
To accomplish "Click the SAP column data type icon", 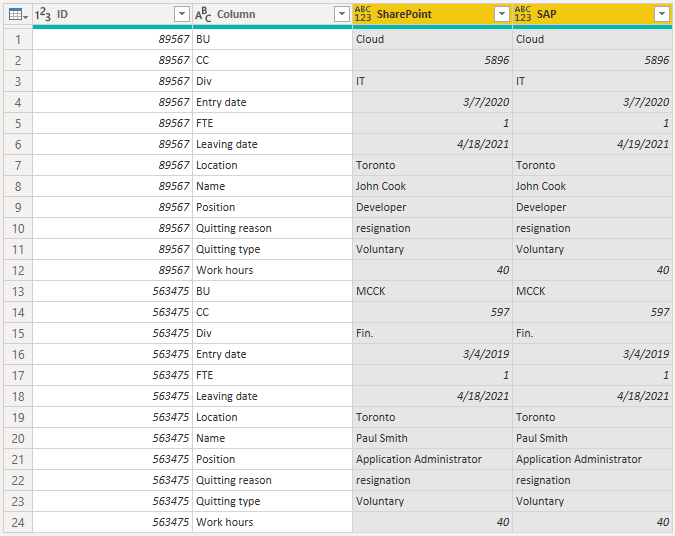I will click(x=523, y=14).
